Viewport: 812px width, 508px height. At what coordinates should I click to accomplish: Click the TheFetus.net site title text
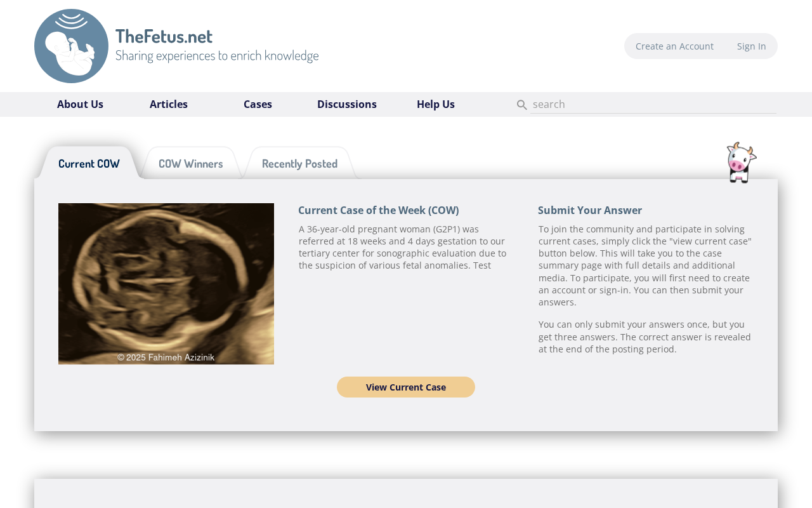164,36
